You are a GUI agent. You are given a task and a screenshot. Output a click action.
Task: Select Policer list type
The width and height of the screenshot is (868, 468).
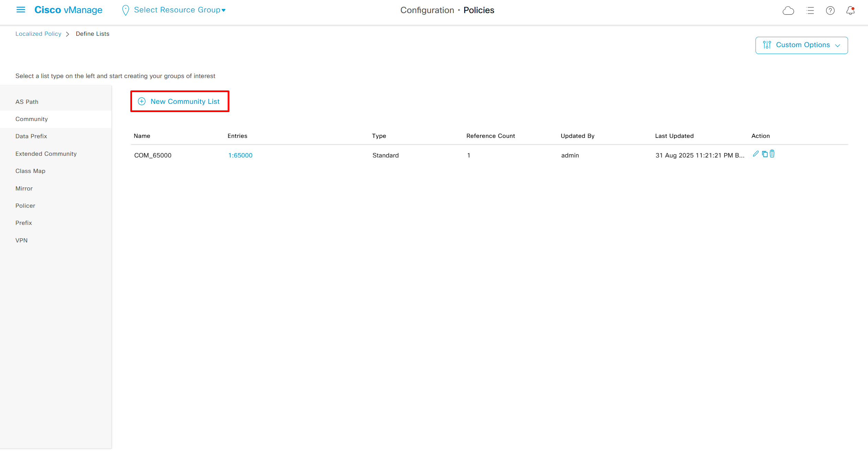[x=25, y=206]
